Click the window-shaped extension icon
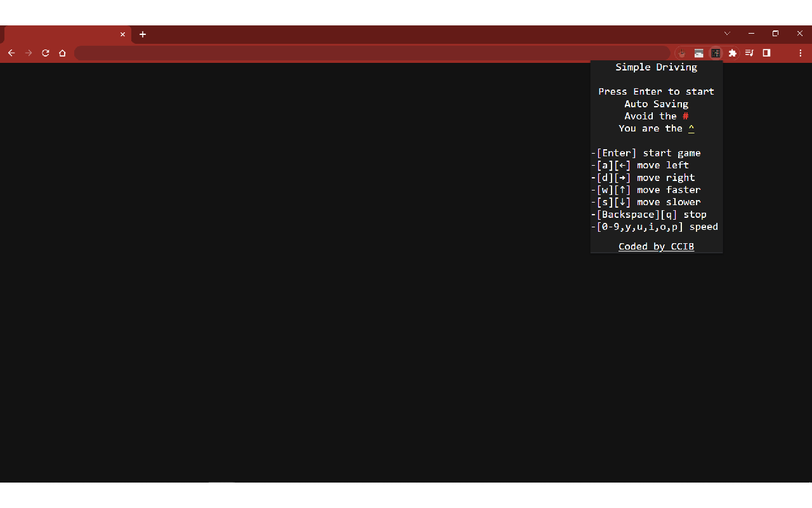812x508 pixels. tap(698, 53)
